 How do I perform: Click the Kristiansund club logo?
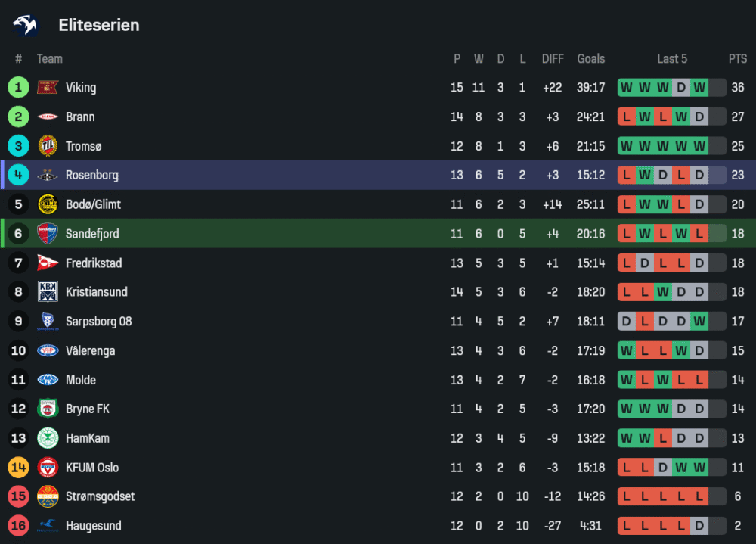click(x=48, y=292)
